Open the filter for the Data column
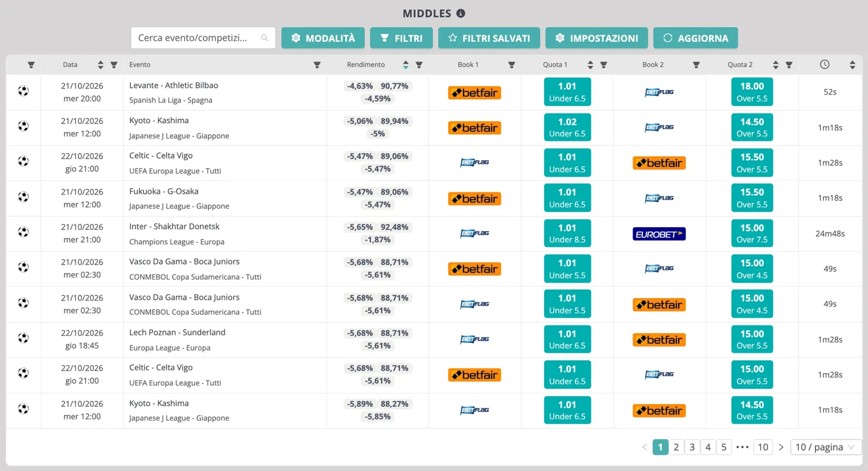Screen dimensions: 868x471 tap(114, 65)
